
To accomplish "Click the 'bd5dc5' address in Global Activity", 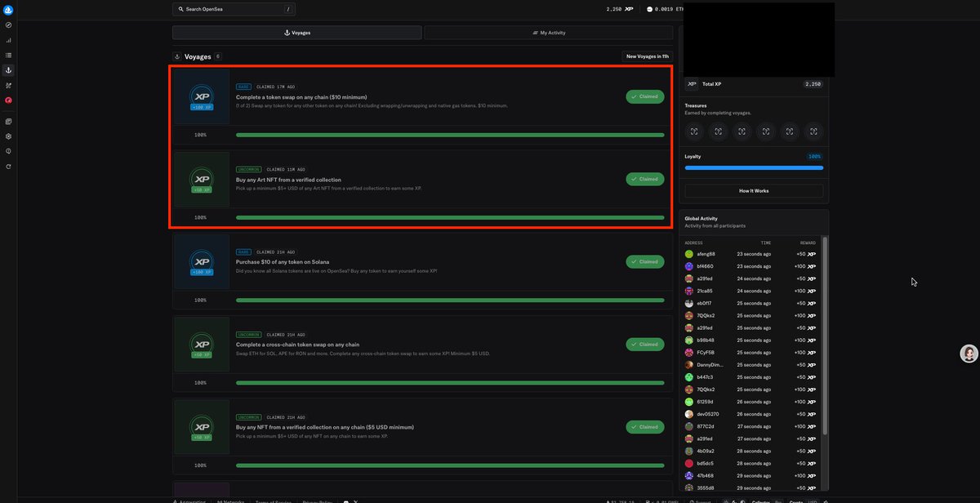I will point(706,463).
